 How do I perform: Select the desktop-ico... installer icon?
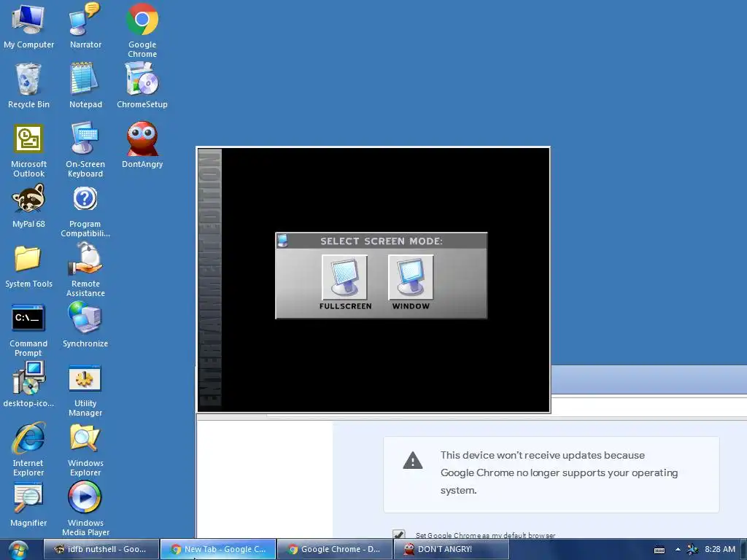coord(28,385)
